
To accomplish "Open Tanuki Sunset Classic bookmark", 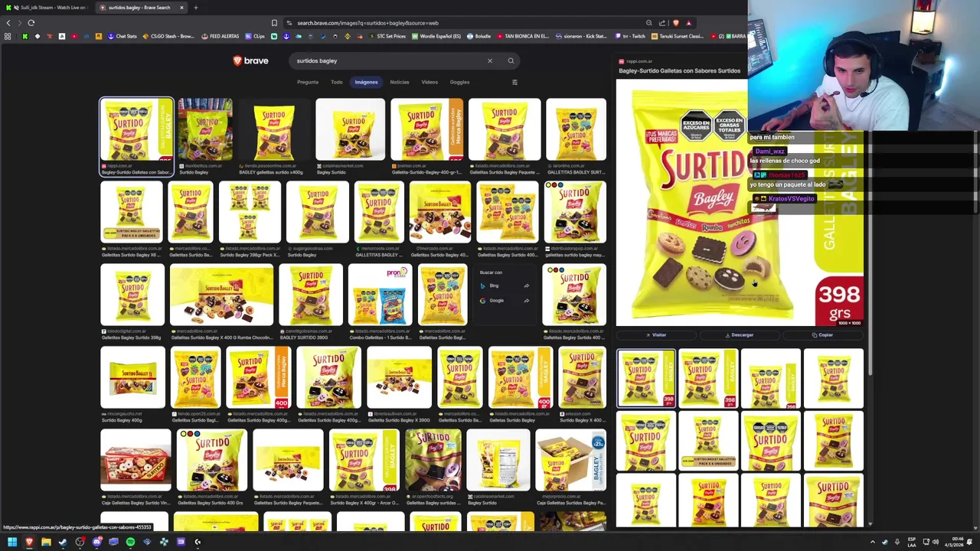I will point(676,36).
